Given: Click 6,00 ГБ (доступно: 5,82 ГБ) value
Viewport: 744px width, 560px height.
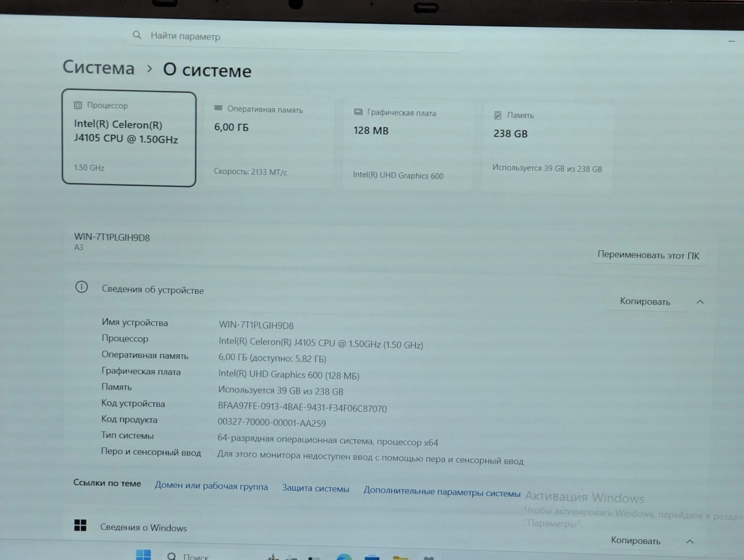Looking at the screenshot, I should coord(272,358).
